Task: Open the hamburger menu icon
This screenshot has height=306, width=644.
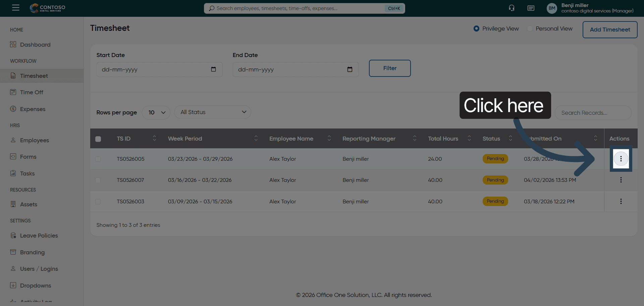Action: [x=16, y=8]
